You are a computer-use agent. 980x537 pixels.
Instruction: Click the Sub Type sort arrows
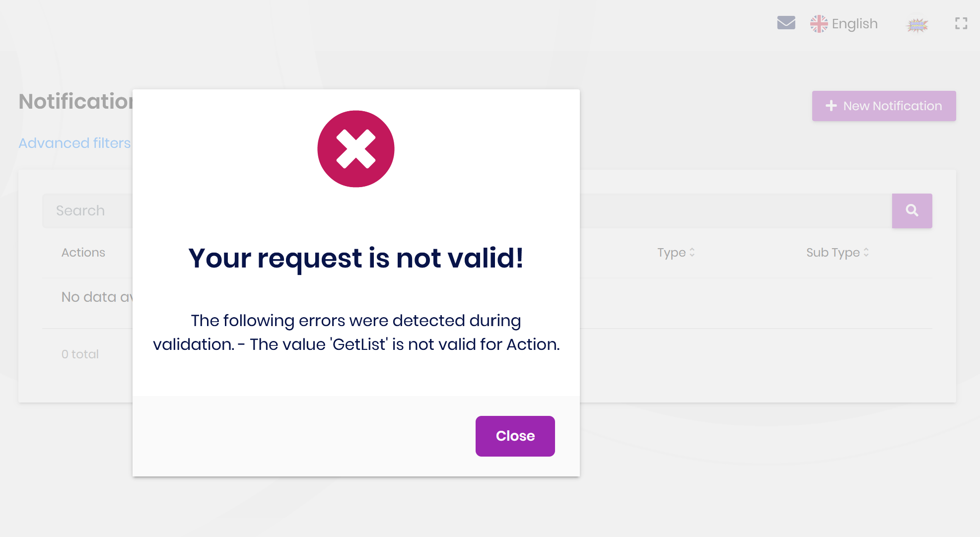pyautogui.click(x=866, y=253)
